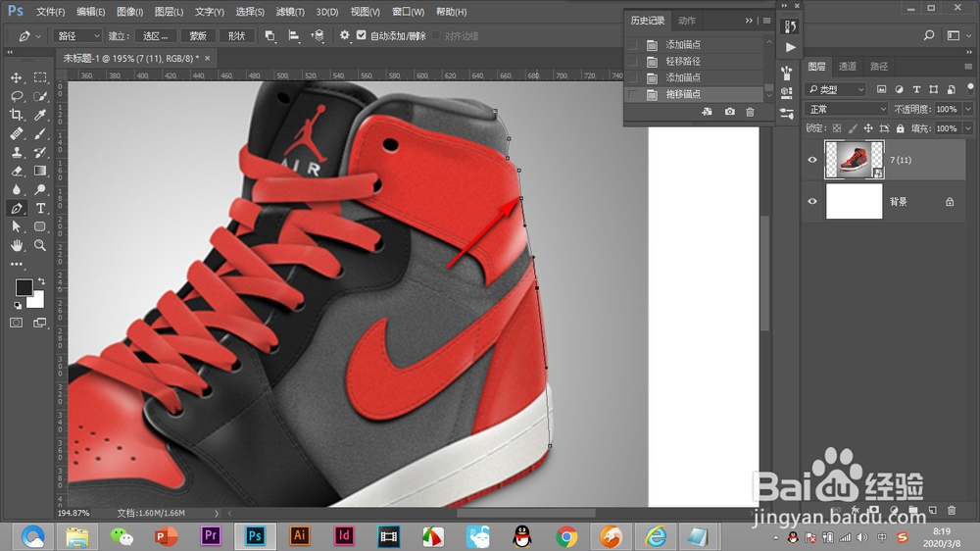This screenshot has height=551, width=980.
Task: Toggle lock all for layer
Action: point(900,128)
